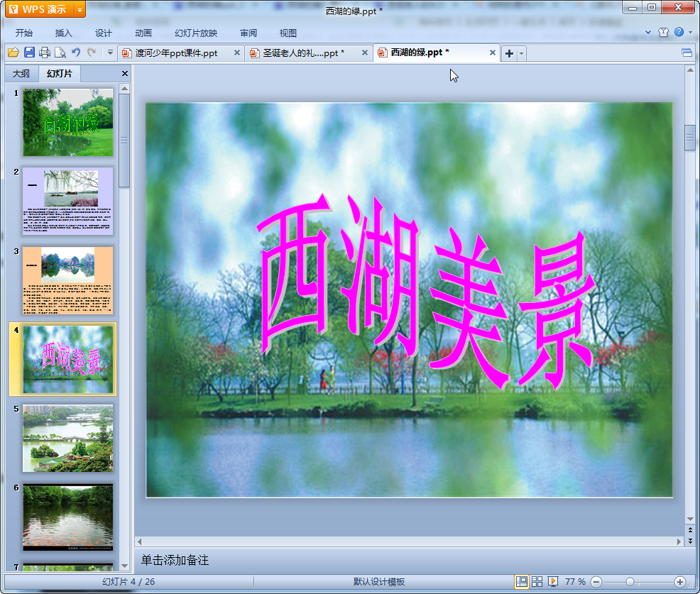Close the slide thumbnail pane
Viewport: 700px width, 594px height.
125,74
